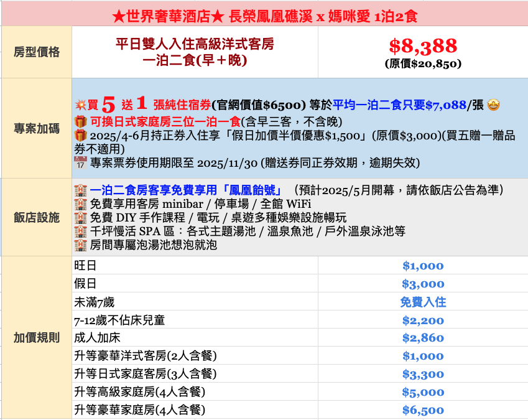Click the 加價規則 row label
528x420 pixels.
coord(37,338)
